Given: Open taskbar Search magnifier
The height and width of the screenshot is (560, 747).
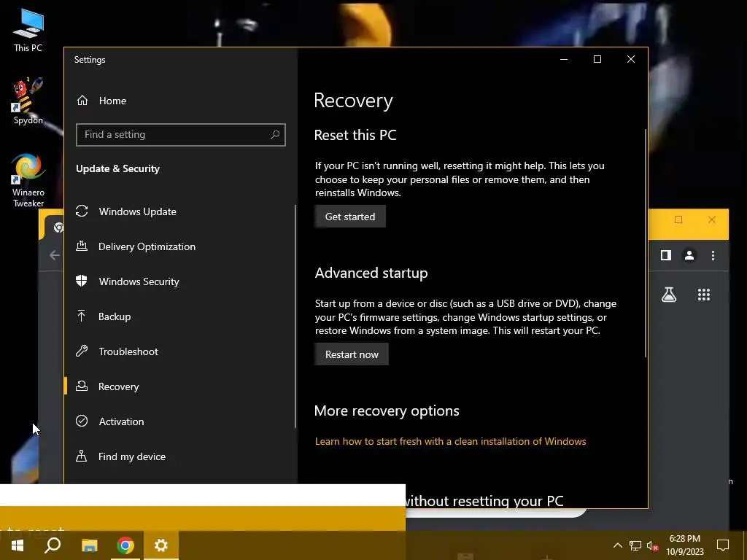Looking at the screenshot, I should pos(53,545).
